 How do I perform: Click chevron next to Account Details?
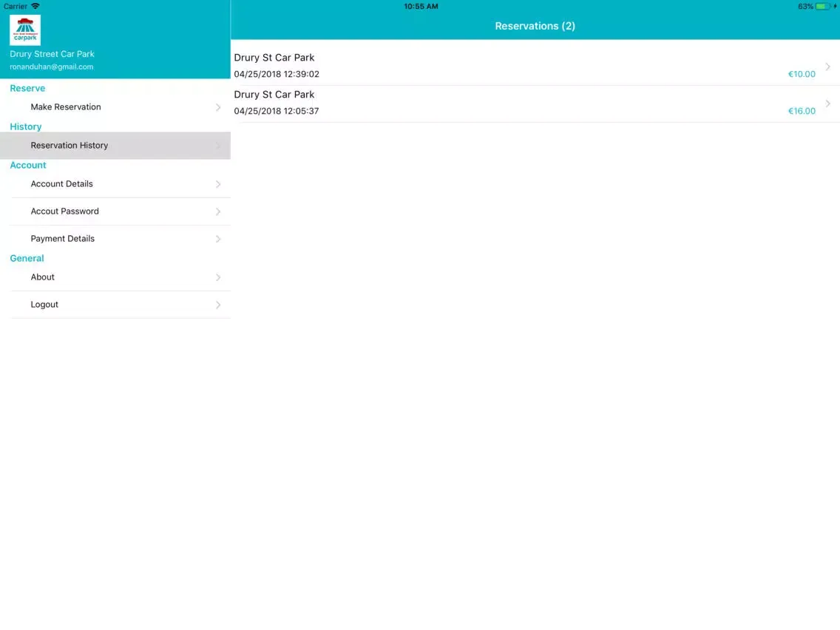tap(218, 184)
